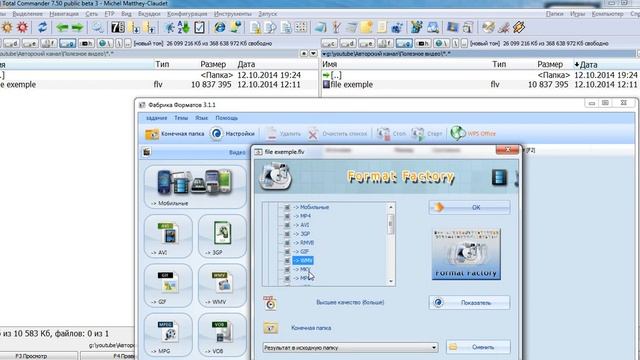This screenshot has width=640, height=360.
Task: Select -> Мобильные in the format list
Action: coord(311,207)
